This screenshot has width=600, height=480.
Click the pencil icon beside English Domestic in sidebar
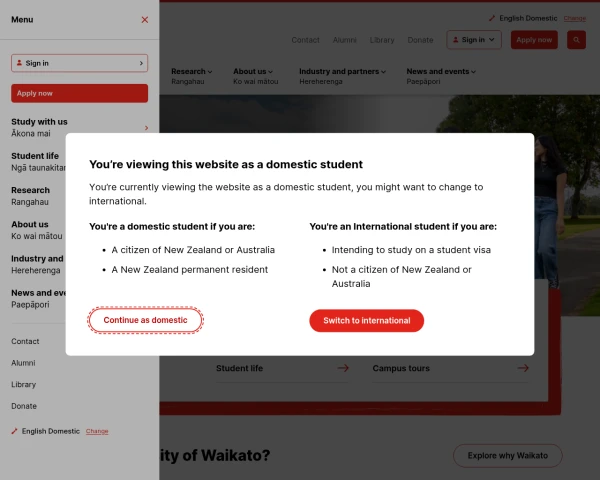[x=15, y=431]
